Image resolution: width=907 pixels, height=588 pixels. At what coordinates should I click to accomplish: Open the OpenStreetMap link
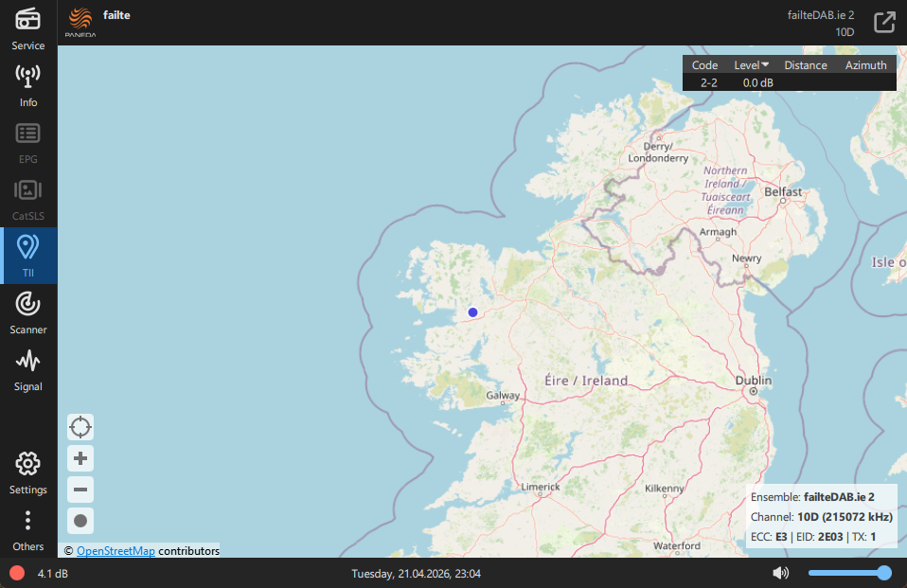point(116,550)
